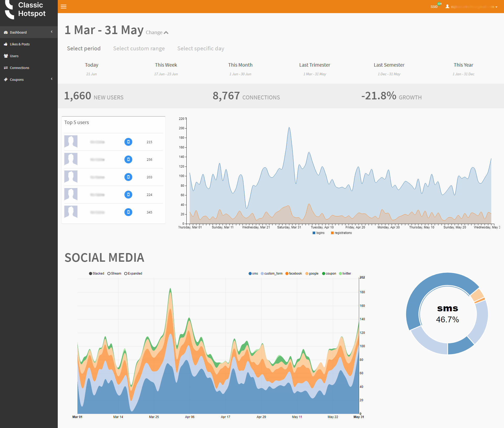This screenshot has height=428, width=504.
Task: Click the Likes & Posts icon
Action: click(6, 44)
